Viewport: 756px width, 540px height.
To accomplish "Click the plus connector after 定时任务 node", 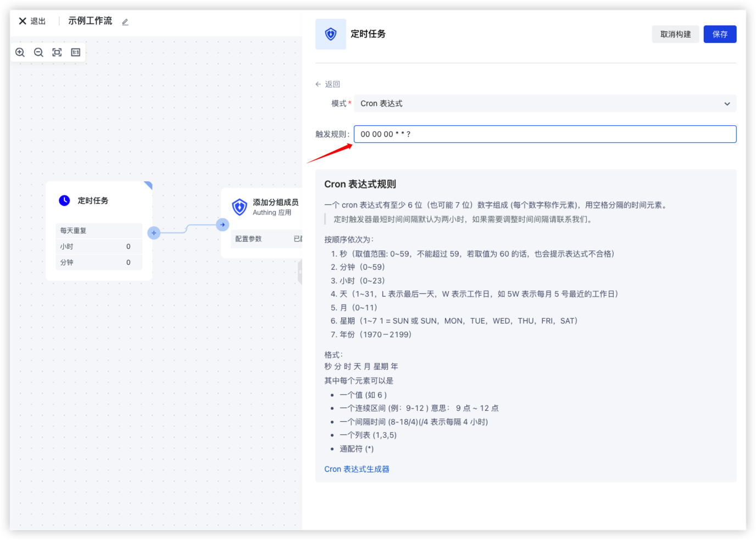I will tap(154, 233).
